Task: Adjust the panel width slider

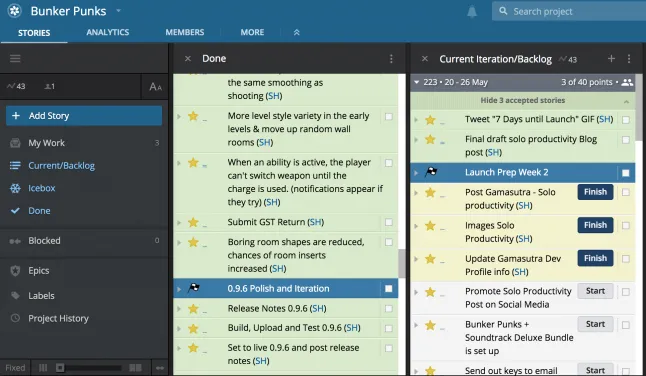Action: (60, 368)
